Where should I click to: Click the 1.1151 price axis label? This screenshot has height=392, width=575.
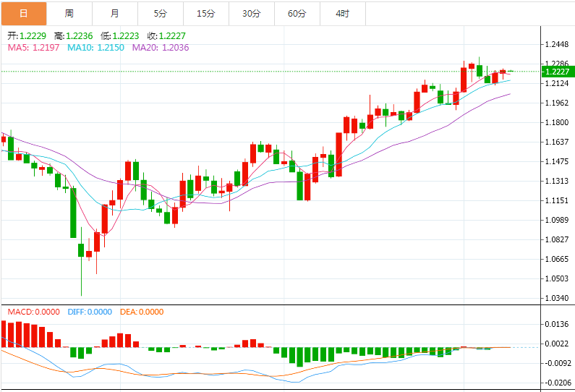pos(557,200)
